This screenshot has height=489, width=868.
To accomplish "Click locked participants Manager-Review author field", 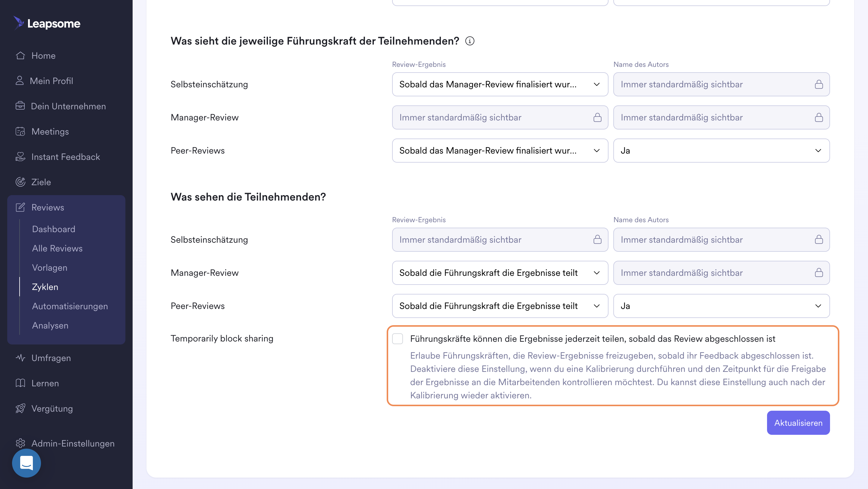I will tap(722, 273).
